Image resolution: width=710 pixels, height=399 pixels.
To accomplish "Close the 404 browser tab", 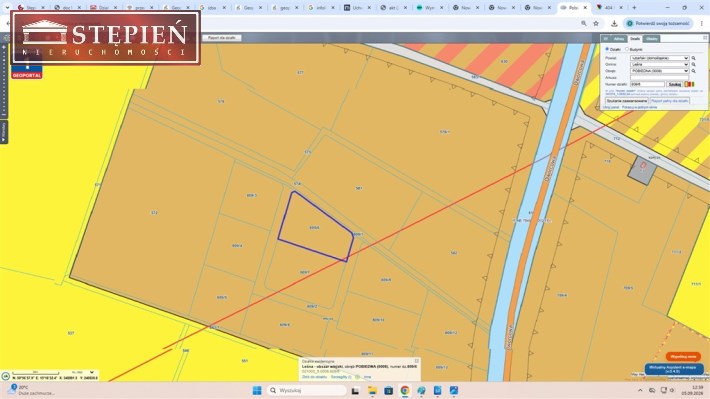I will pos(621,8).
